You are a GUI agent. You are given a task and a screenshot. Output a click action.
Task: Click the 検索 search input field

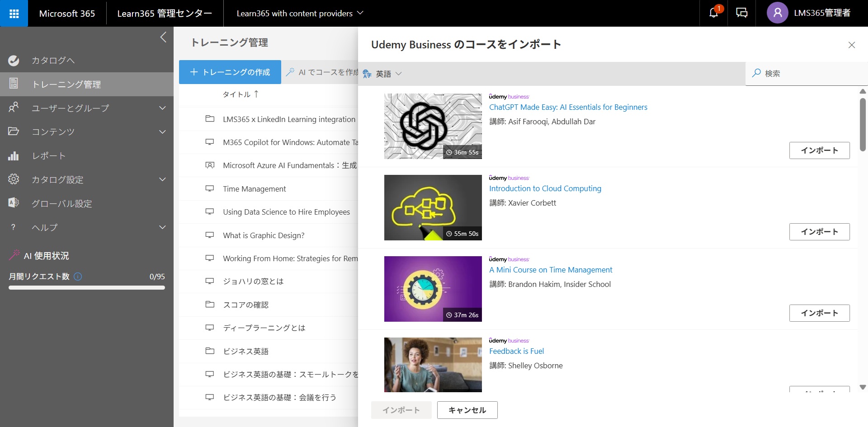coord(807,73)
